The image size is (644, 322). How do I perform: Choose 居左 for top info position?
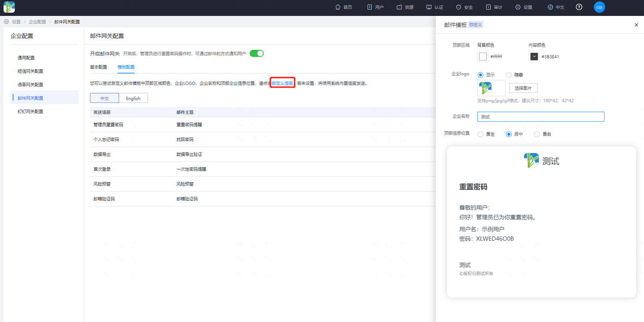[480, 134]
